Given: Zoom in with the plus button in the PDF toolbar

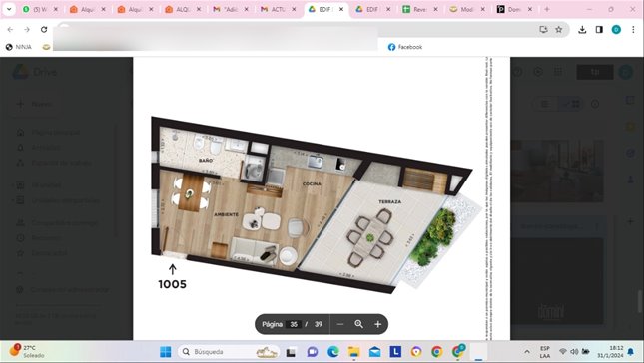Looking at the screenshot, I should 377,324.
